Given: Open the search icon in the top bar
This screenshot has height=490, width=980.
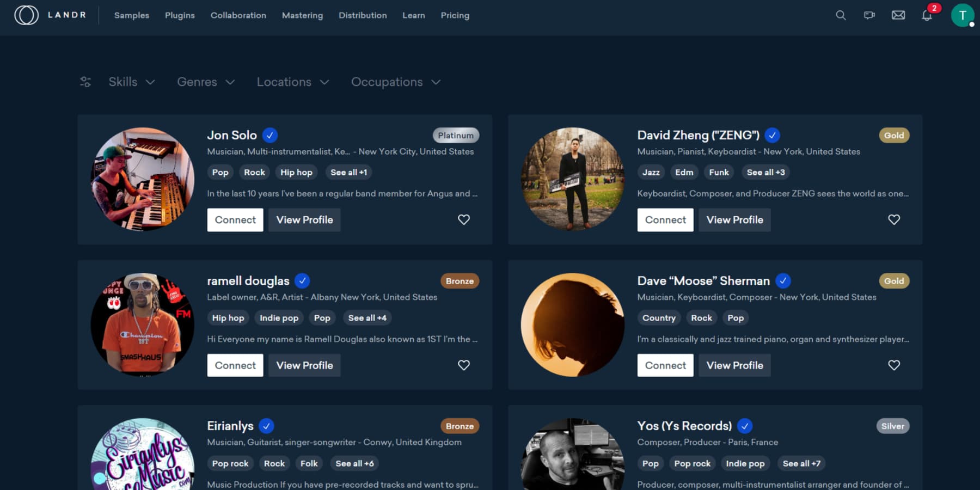Looking at the screenshot, I should coord(840,15).
